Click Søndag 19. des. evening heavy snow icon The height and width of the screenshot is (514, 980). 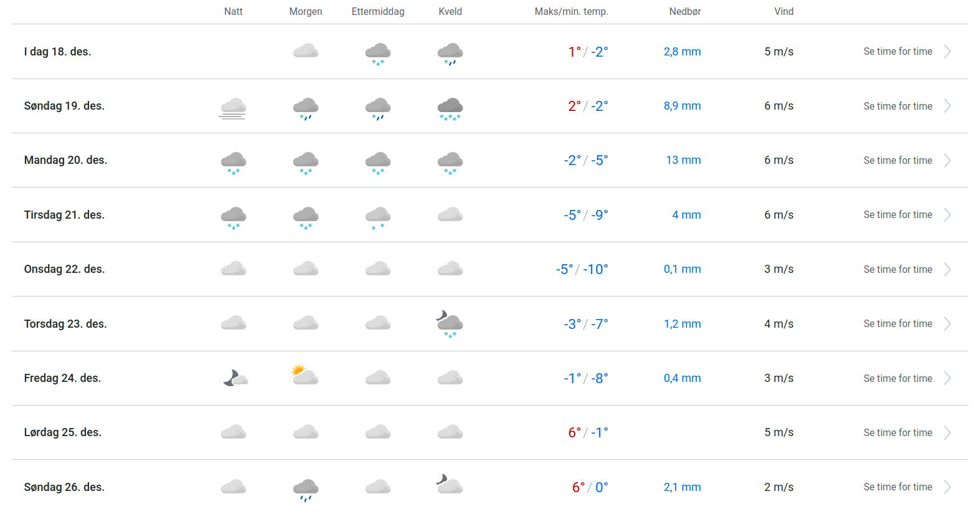450,108
